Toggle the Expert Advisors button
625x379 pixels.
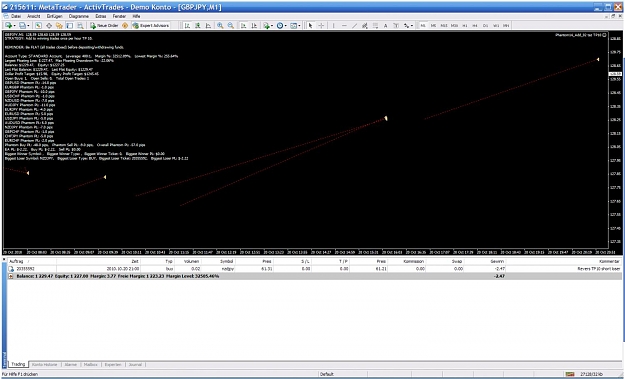click(151, 26)
